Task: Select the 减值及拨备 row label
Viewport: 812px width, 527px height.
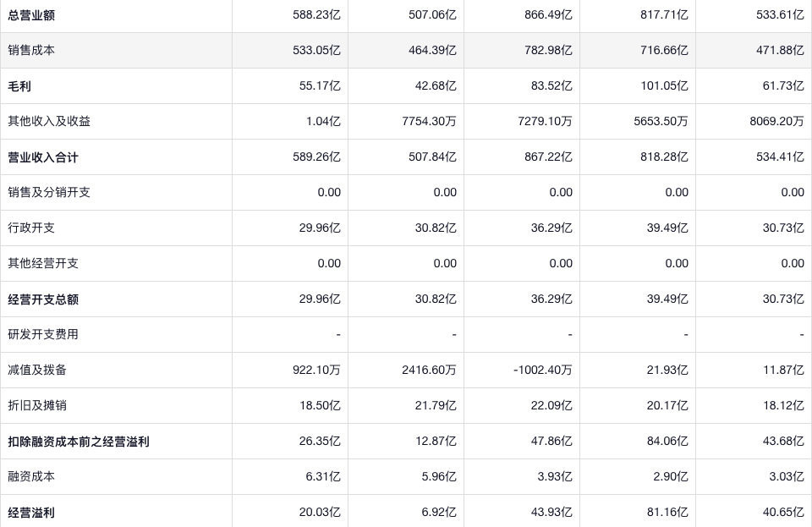Action: [x=37, y=371]
